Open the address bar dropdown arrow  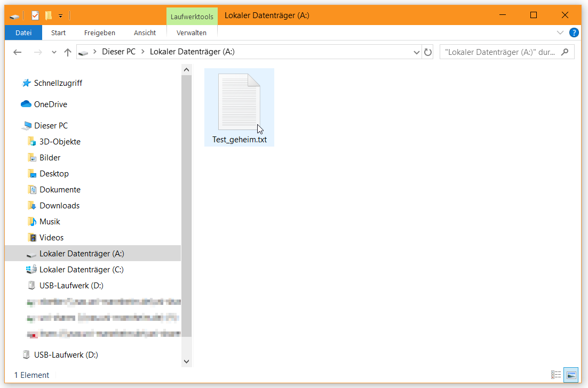416,52
